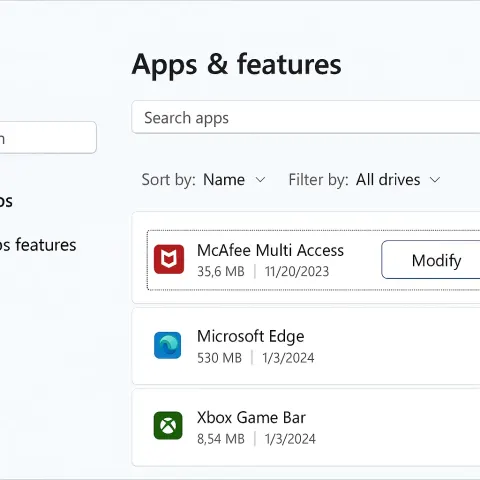Select the McAfee Multi Access app name
The width and height of the screenshot is (480, 480).
[x=270, y=250]
